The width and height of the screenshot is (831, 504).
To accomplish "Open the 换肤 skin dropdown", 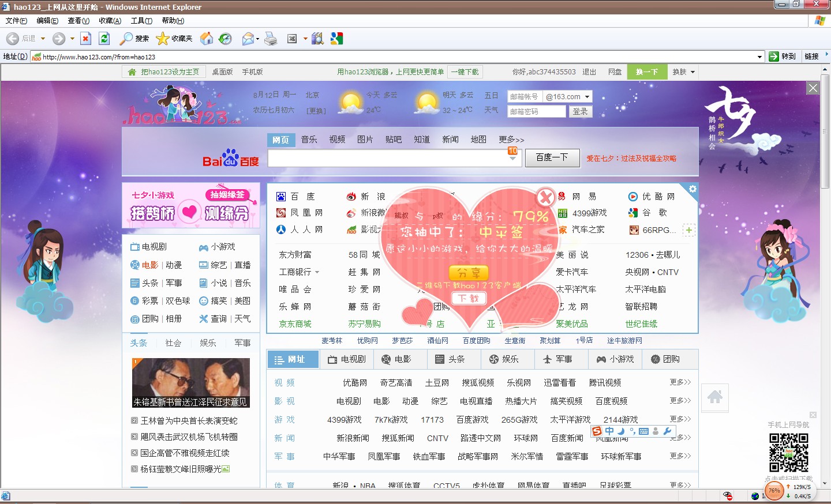I will click(x=684, y=72).
